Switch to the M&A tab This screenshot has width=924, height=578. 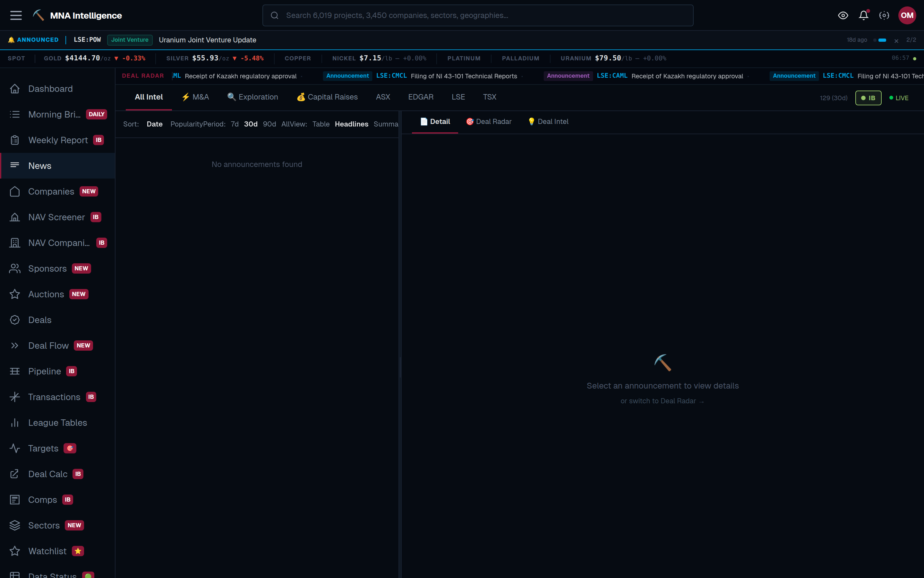tap(195, 97)
